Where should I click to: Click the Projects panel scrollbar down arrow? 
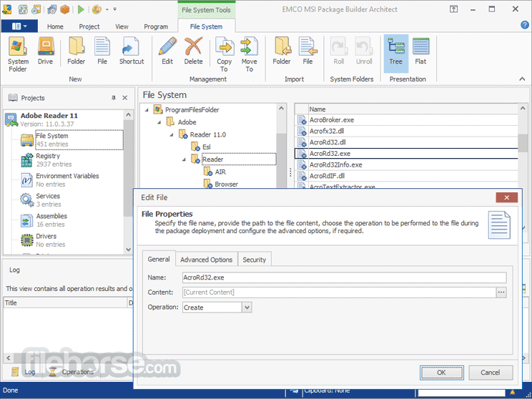[128, 250]
